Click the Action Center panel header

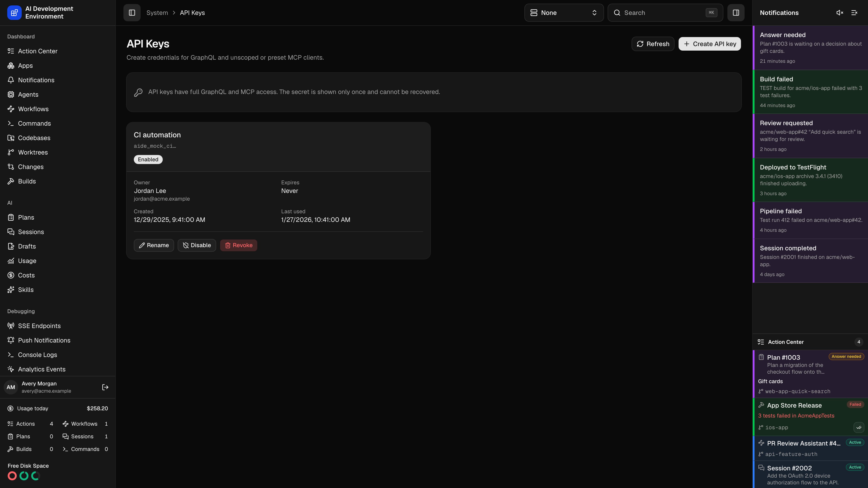click(810, 342)
